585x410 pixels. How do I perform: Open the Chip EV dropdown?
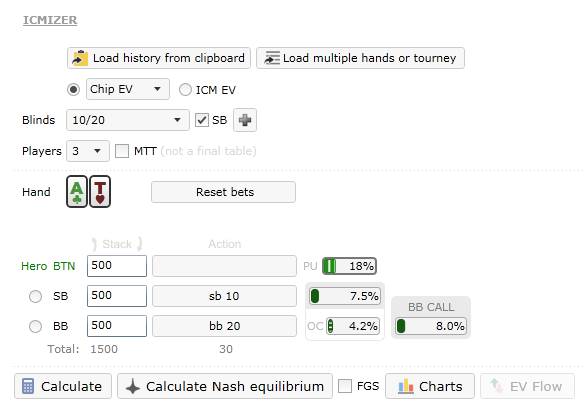128,89
